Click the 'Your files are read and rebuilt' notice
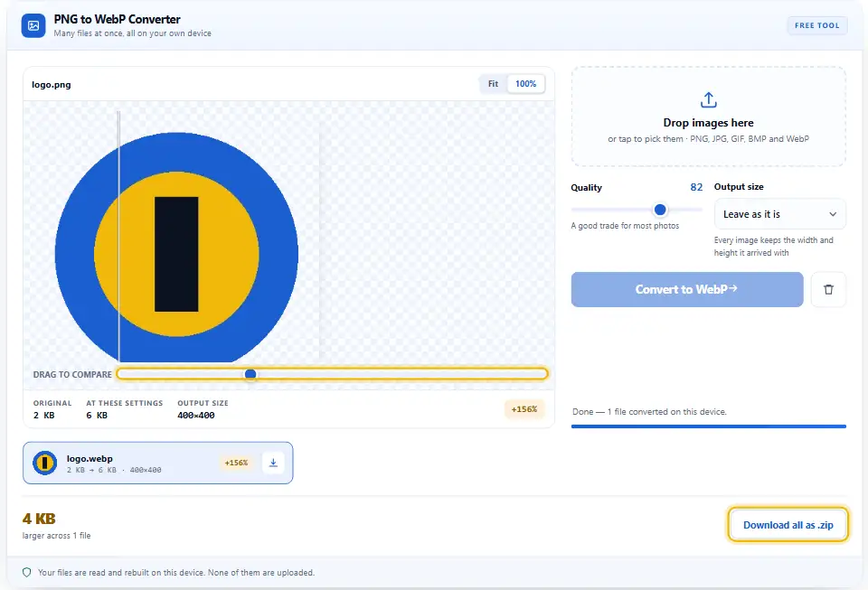Image resolution: width=868 pixels, height=590 pixels. coord(176,572)
